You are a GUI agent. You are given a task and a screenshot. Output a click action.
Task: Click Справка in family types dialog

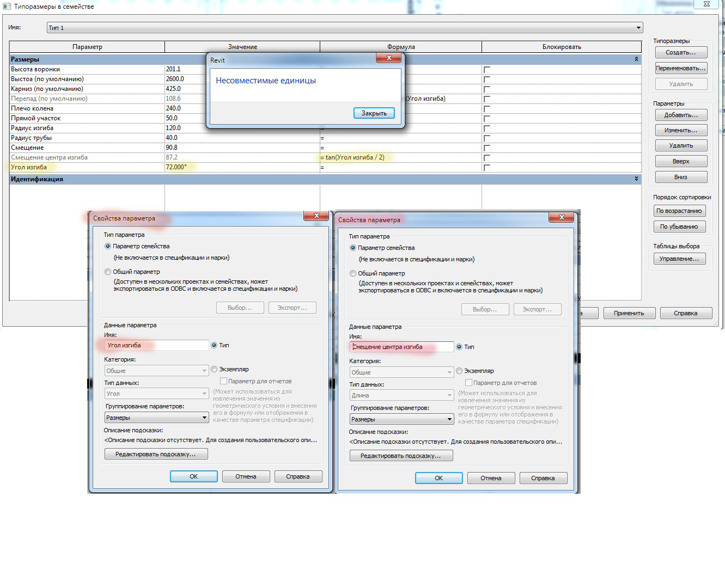[686, 313]
